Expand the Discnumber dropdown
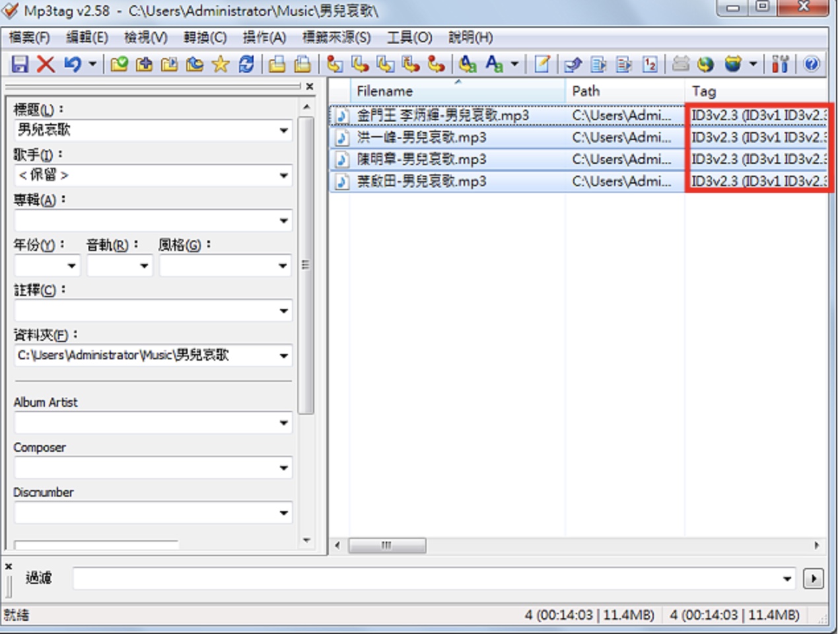Screen dimensions: 840x638 point(284,513)
